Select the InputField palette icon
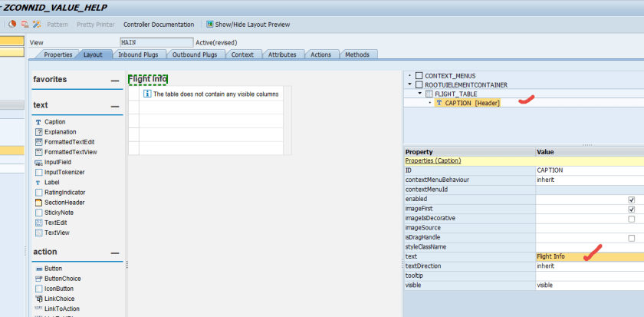Viewport: 644px width, 317px height. [x=38, y=163]
